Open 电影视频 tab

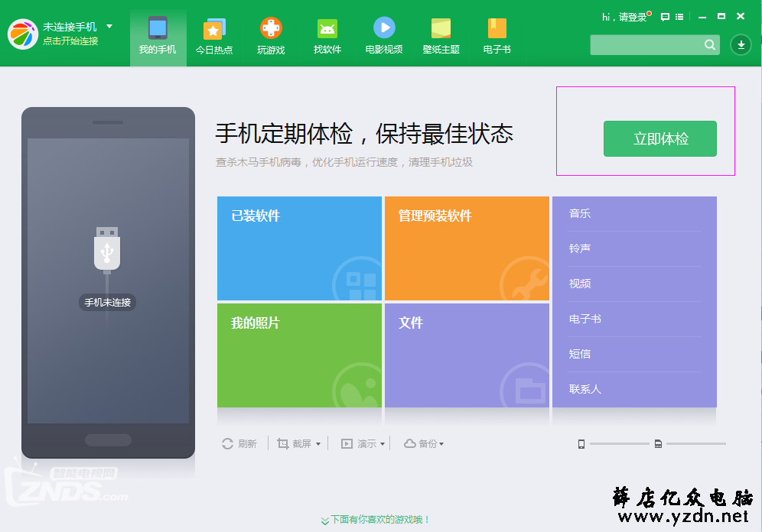click(x=384, y=37)
